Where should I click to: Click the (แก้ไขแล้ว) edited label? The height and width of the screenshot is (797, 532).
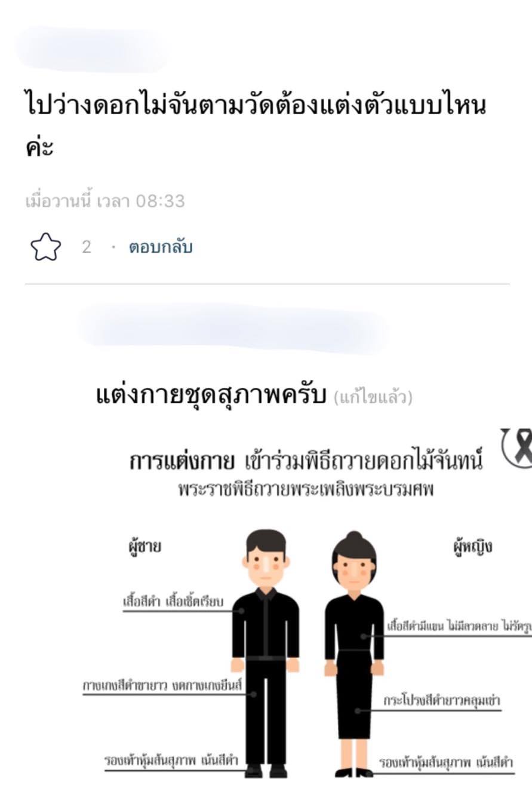(373, 397)
